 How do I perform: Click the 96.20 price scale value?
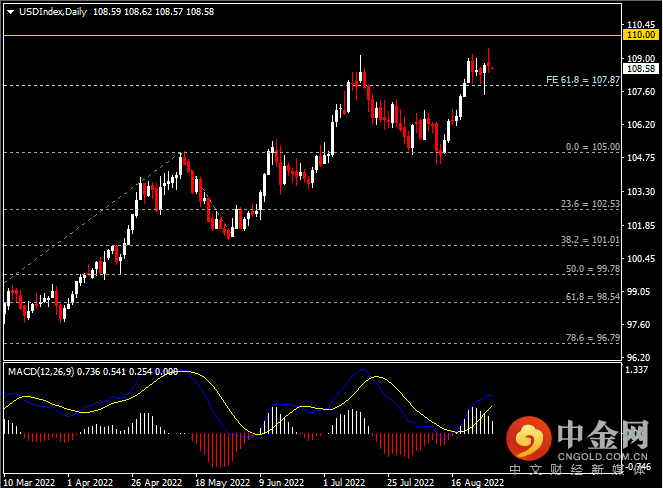coord(638,357)
